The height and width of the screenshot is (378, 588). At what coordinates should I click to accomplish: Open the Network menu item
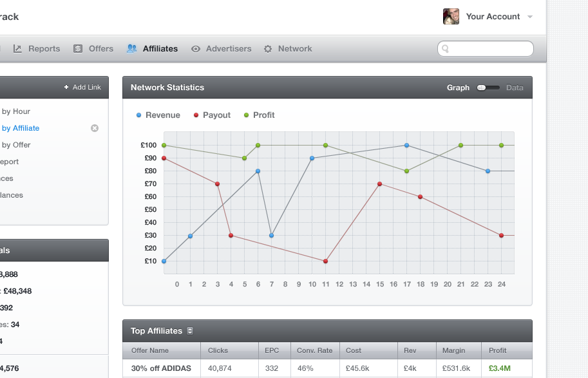tap(295, 49)
